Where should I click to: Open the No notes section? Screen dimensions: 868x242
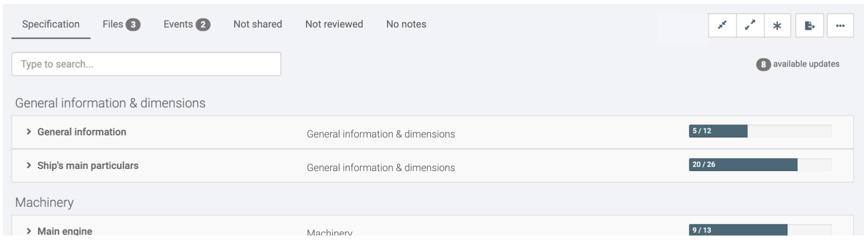point(406,24)
